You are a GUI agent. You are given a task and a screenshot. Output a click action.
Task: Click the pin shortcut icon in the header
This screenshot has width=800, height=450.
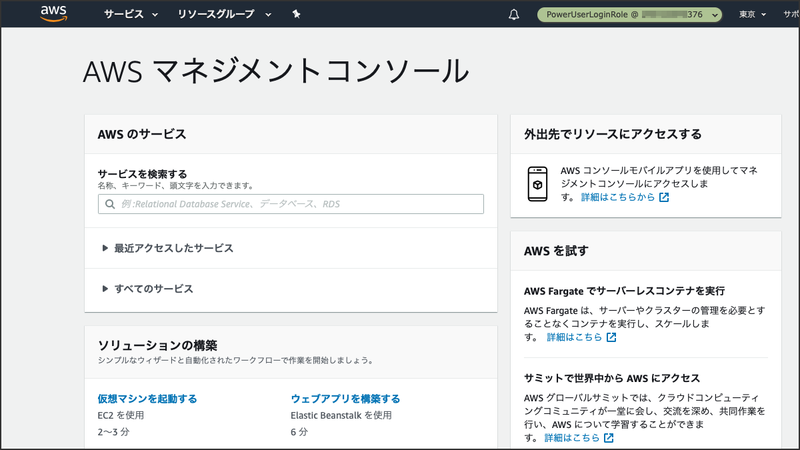tap(296, 14)
